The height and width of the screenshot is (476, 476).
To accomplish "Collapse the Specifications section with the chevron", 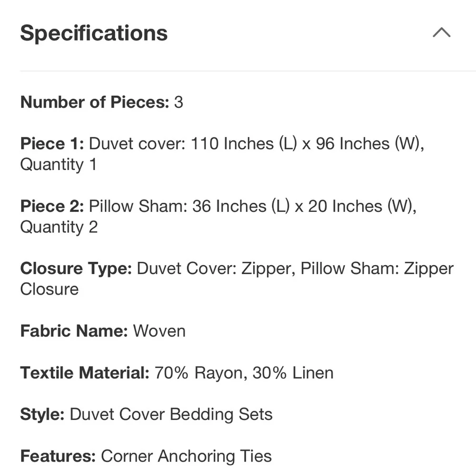I will [441, 32].
